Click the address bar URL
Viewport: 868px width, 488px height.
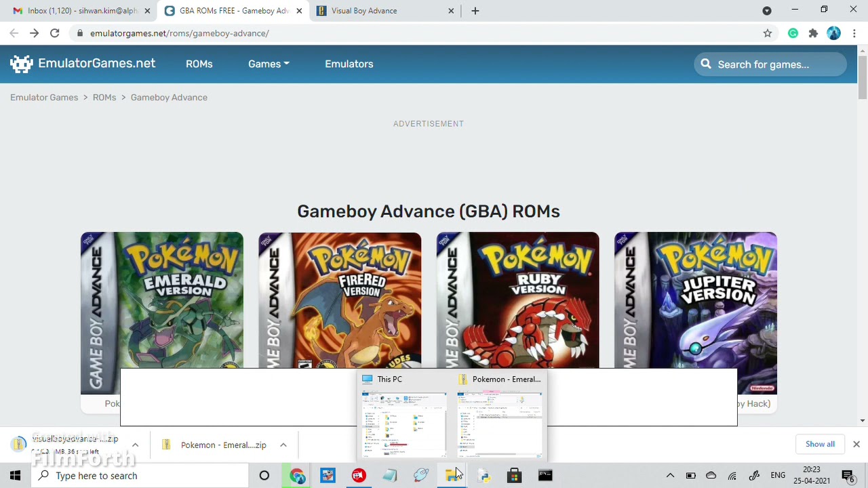tap(179, 33)
